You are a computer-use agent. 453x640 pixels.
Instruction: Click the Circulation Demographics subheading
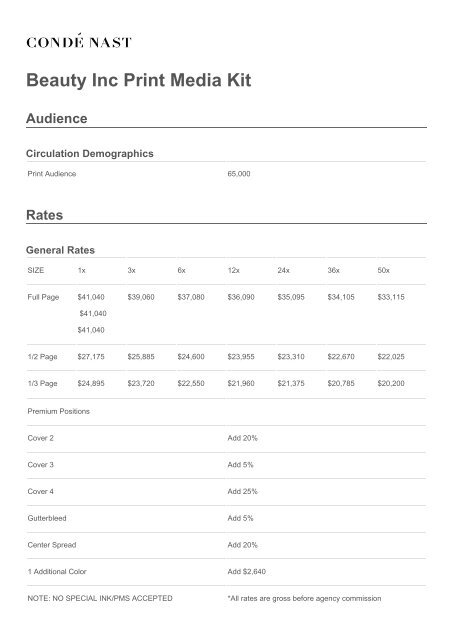(x=90, y=153)
